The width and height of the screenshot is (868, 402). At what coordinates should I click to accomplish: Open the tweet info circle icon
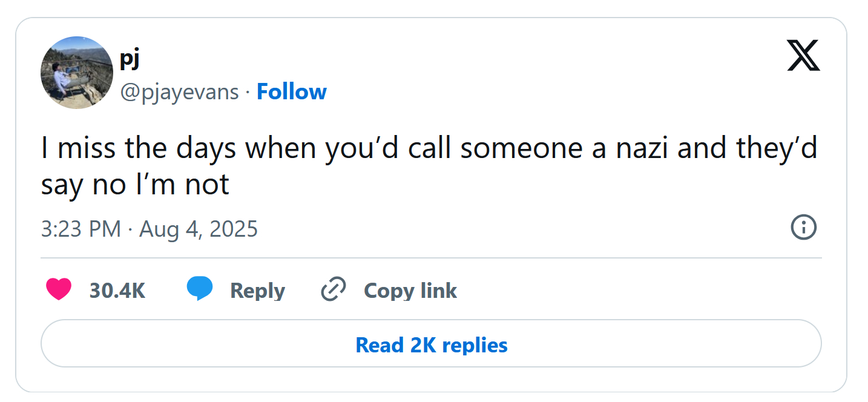point(803,228)
